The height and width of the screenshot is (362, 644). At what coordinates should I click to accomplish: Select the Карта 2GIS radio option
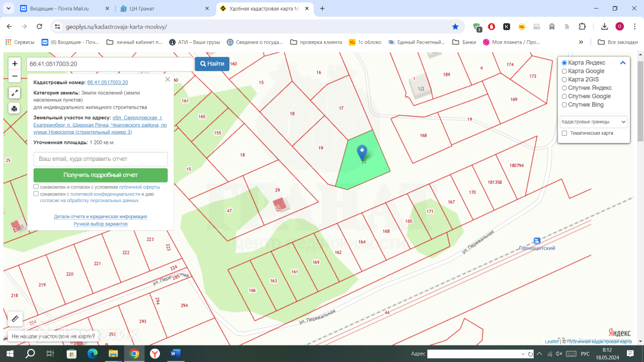(565, 79)
